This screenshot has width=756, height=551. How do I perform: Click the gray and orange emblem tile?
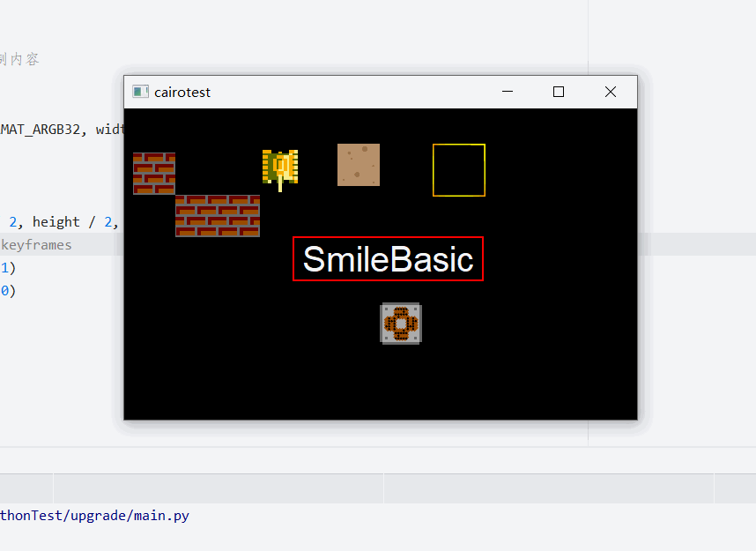click(x=401, y=324)
